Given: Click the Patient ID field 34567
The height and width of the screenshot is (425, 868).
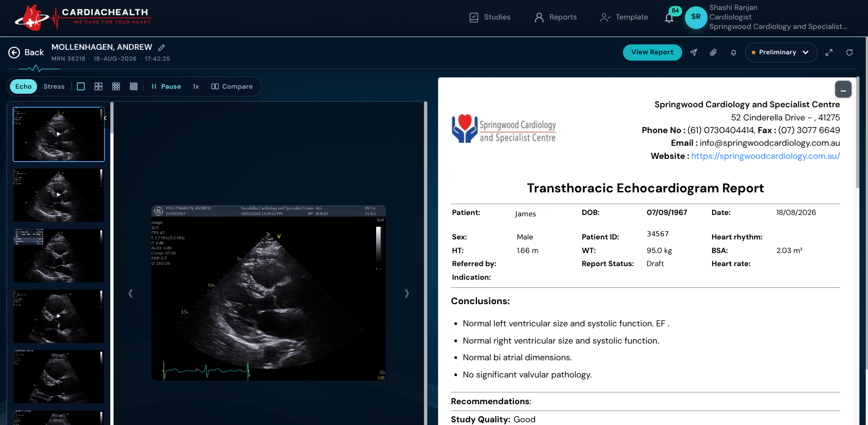Looking at the screenshot, I should [658, 234].
